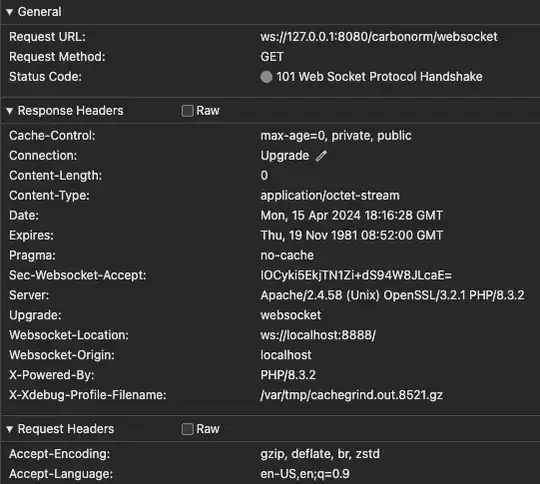Viewport: 540px width, 484px height.
Task: Click the Upgrade: header name
Action: (35, 315)
